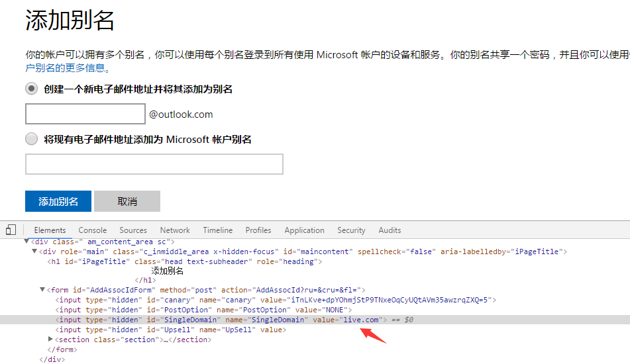Open the 户别名的更多信息 link
The width and height of the screenshot is (630, 364).
click(x=68, y=68)
